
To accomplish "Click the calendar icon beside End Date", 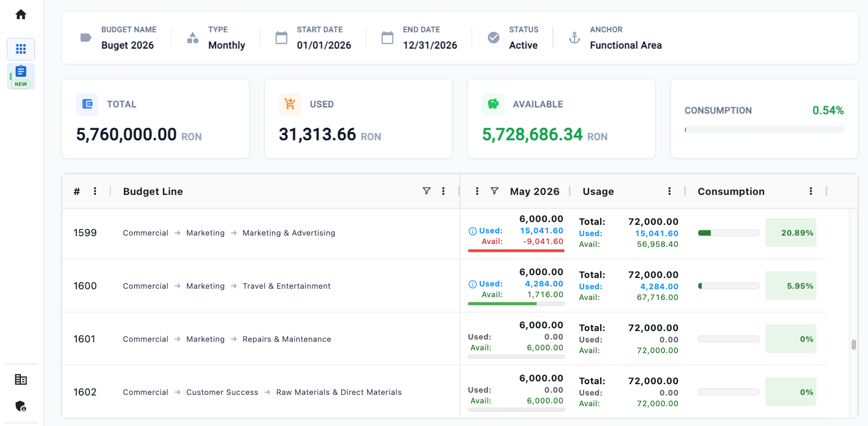I will point(387,38).
